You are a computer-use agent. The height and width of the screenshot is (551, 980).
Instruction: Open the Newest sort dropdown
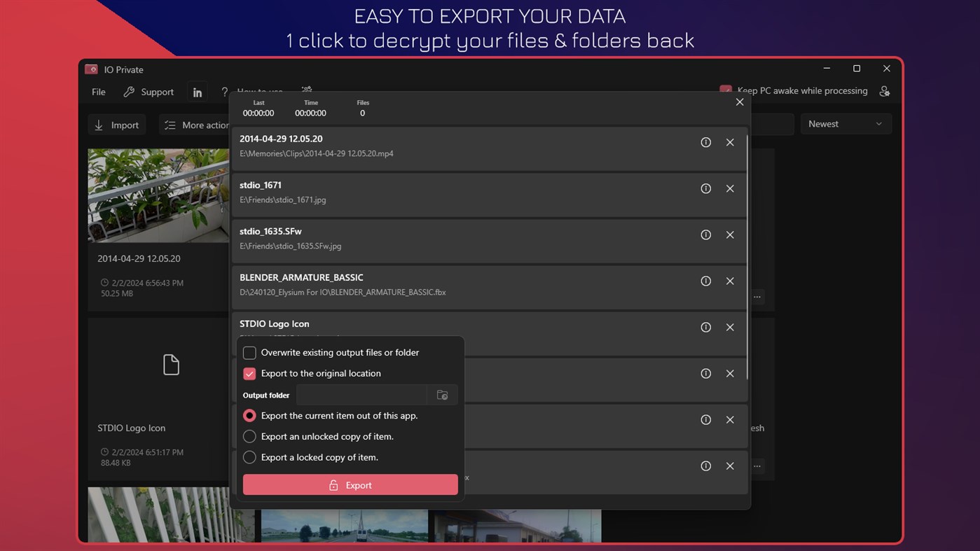(846, 124)
